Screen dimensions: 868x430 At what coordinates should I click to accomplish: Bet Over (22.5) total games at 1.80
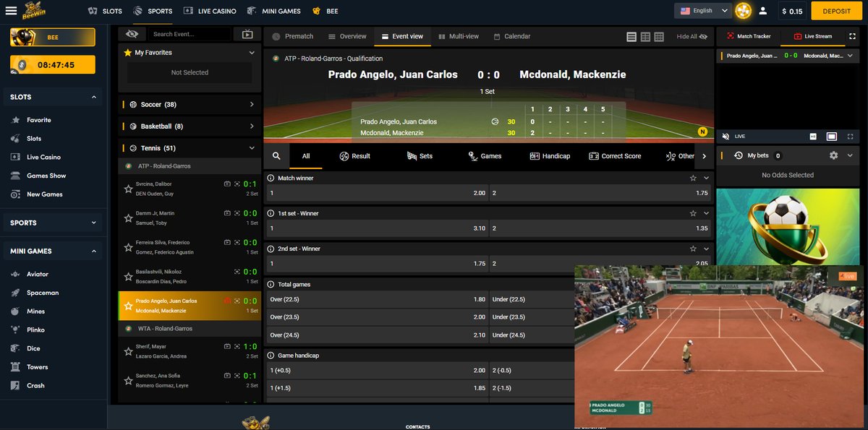[376, 299]
